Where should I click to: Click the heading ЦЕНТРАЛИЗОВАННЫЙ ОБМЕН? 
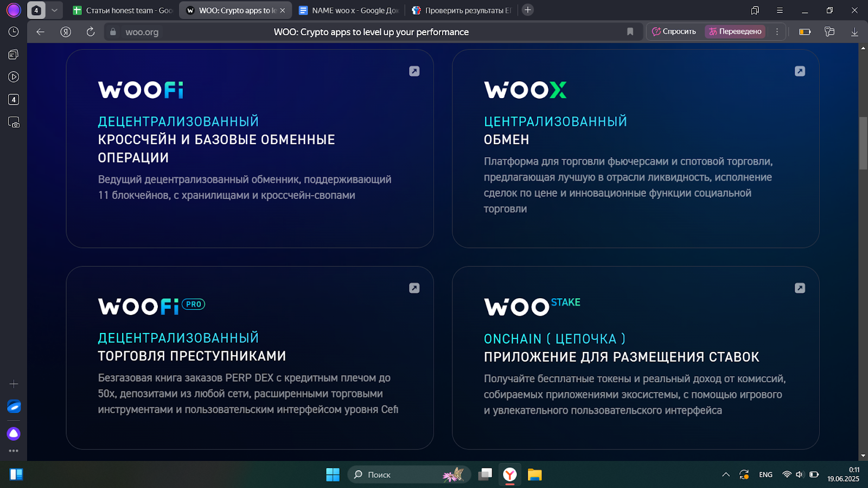556,130
